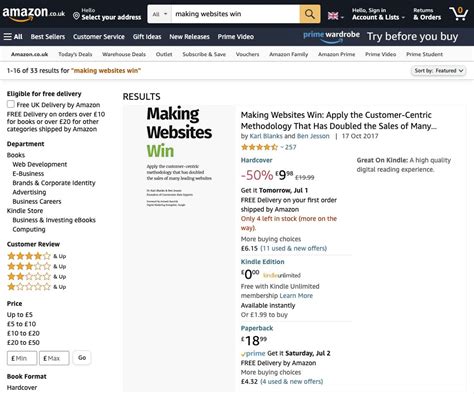The height and width of the screenshot is (394, 474).
Task: Open the shopping cart icon
Action: pos(459,14)
